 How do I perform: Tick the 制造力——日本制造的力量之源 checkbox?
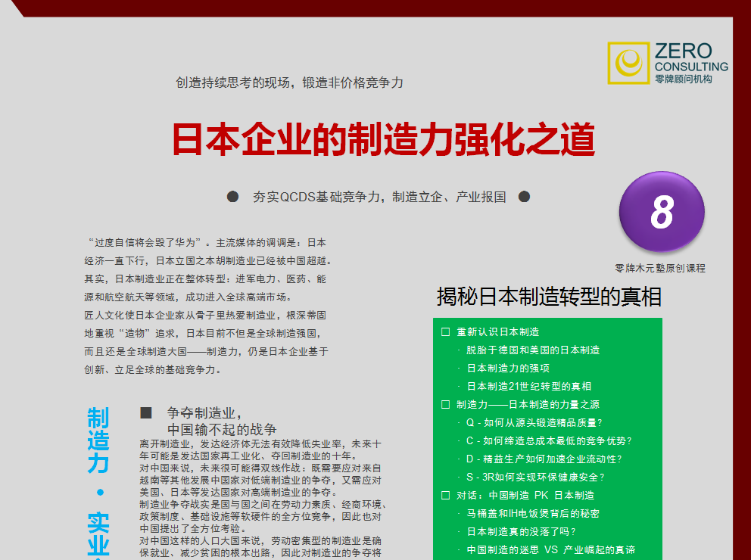(446, 405)
